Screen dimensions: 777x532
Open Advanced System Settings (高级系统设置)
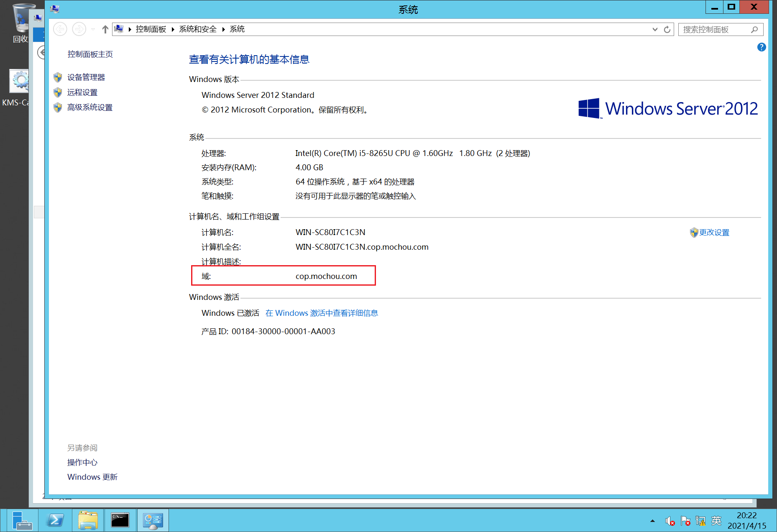[90, 107]
